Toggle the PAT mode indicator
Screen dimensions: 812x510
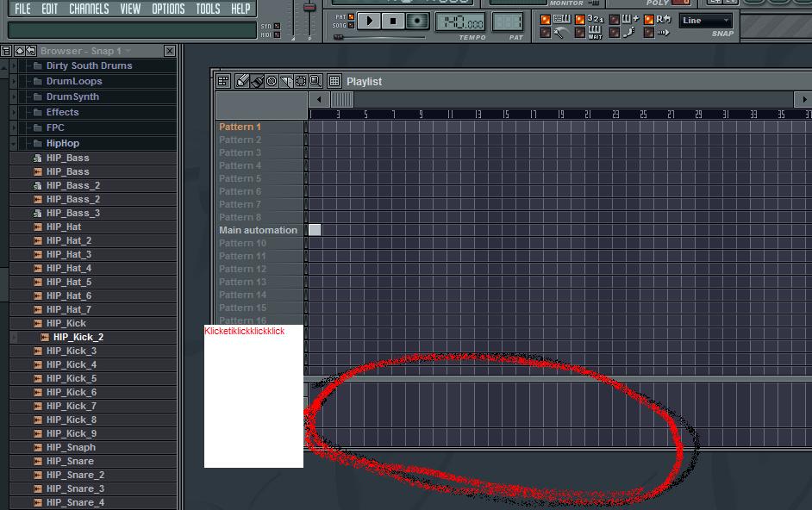click(x=351, y=16)
